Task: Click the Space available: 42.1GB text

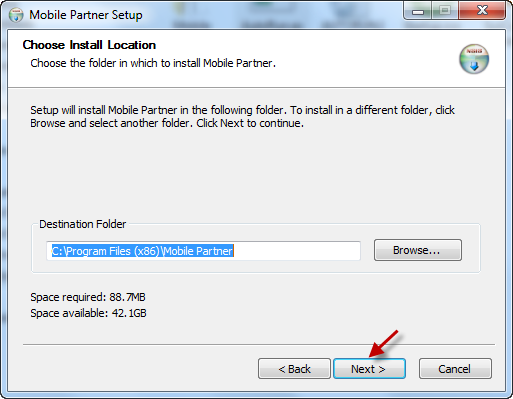Action: pyautogui.click(x=88, y=313)
